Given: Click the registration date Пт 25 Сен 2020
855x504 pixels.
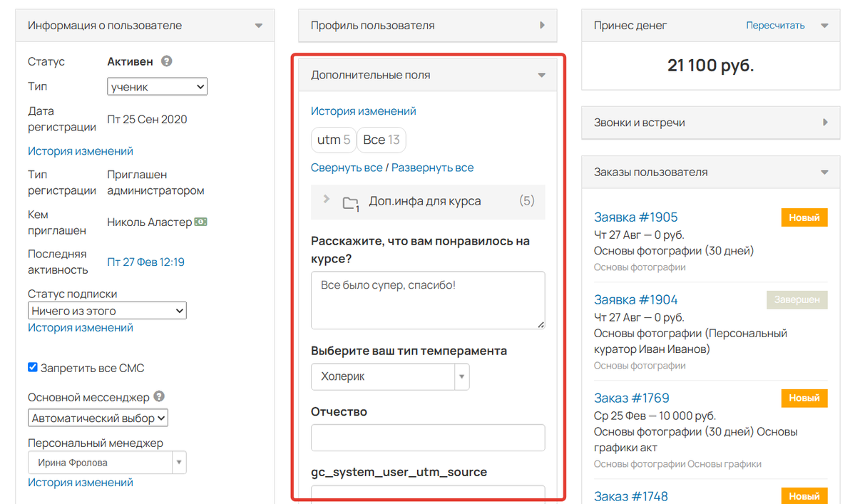Looking at the screenshot, I should (x=147, y=119).
